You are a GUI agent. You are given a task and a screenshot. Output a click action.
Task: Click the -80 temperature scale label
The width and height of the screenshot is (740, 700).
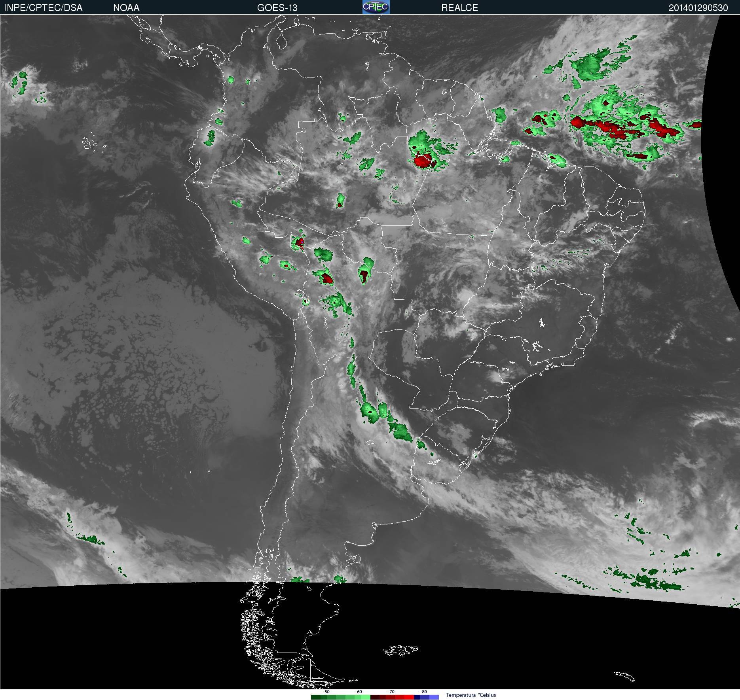(x=423, y=692)
